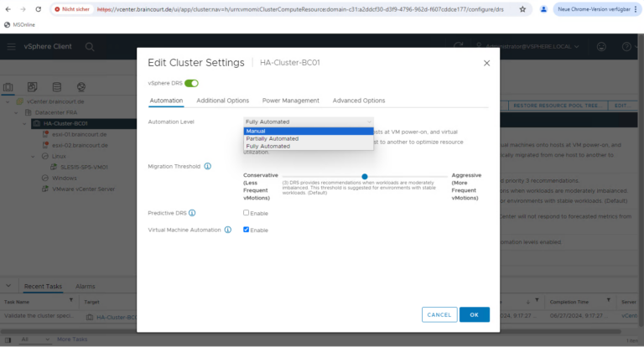
Task: Choose Fully Automated in dropdown list
Action: [309, 146]
